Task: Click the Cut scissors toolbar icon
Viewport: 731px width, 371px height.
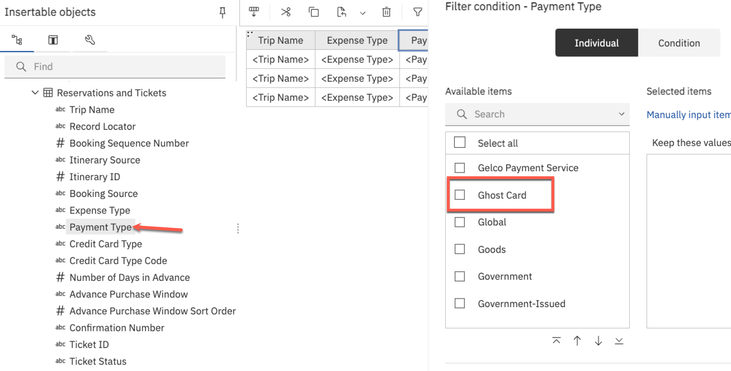Action: point(286,12)
